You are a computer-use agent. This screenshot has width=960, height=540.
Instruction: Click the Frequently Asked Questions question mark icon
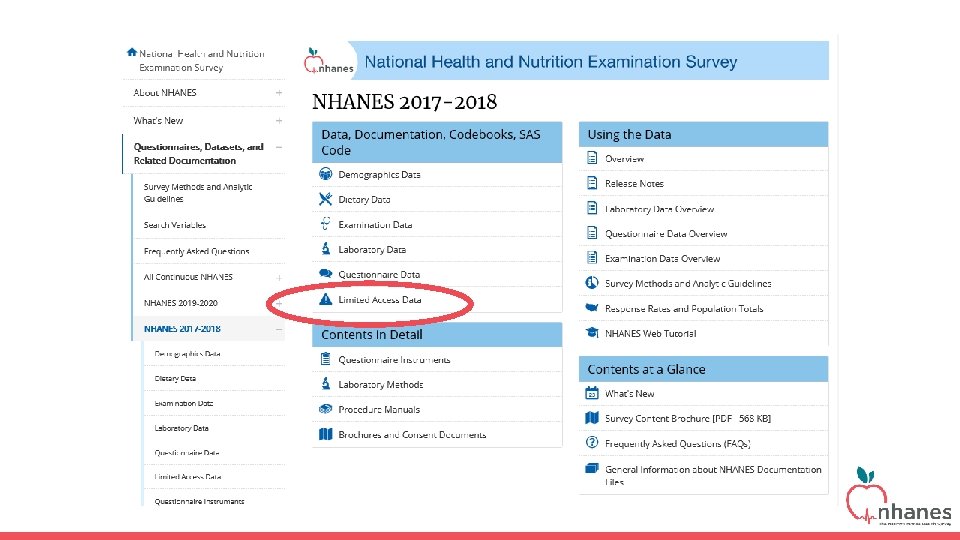click(592, 442)
